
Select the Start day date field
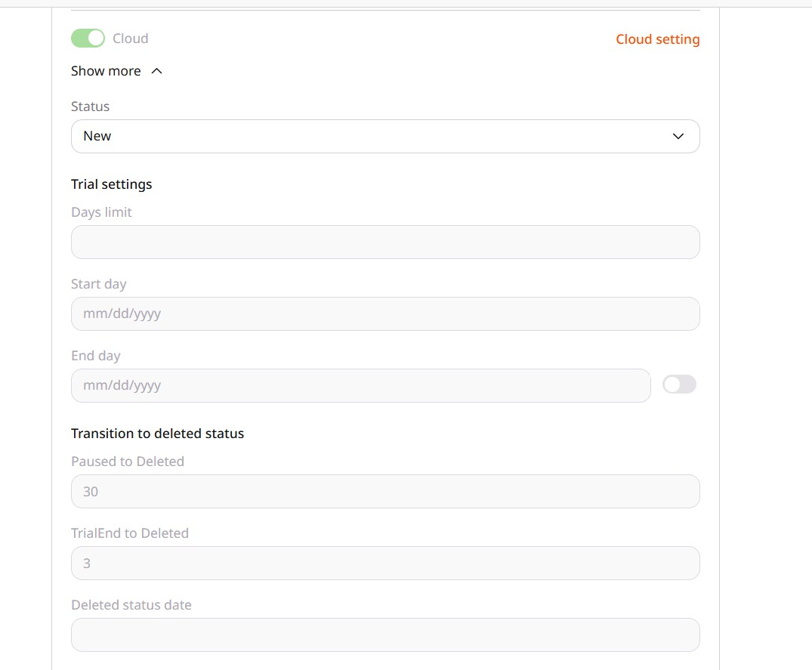(x=385, y=313)
